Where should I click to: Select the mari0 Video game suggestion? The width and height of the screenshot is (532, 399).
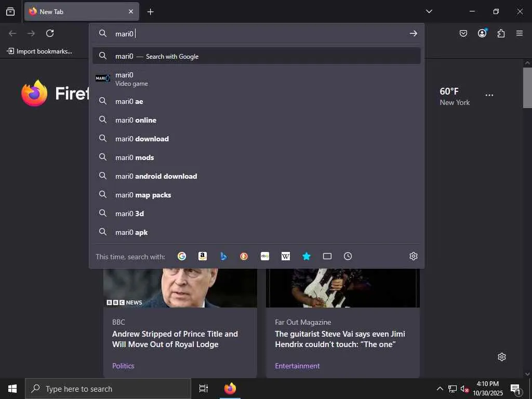click(x=257, y=79)
